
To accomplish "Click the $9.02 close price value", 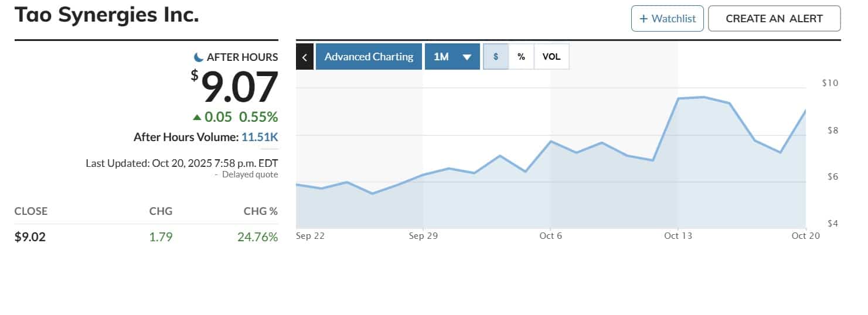I will [x=30, y=237].
